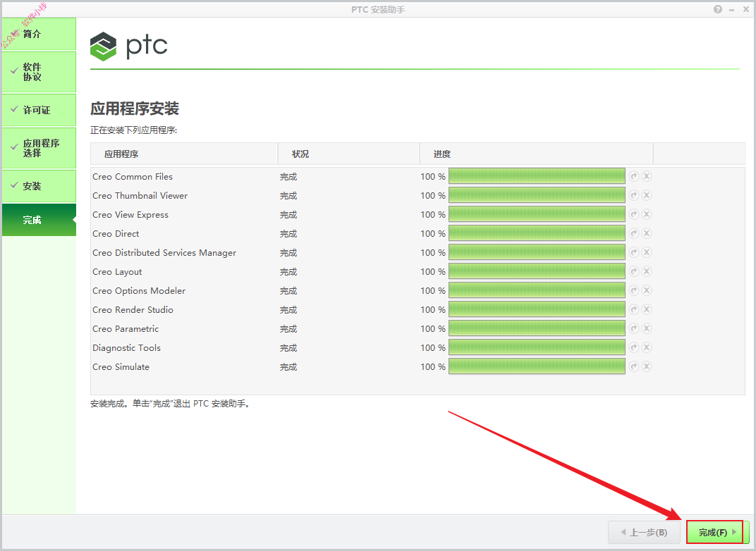Select the "Creo Direct" row name
The width and height of the screenshot is (756, 551).
tap(116, 234)
